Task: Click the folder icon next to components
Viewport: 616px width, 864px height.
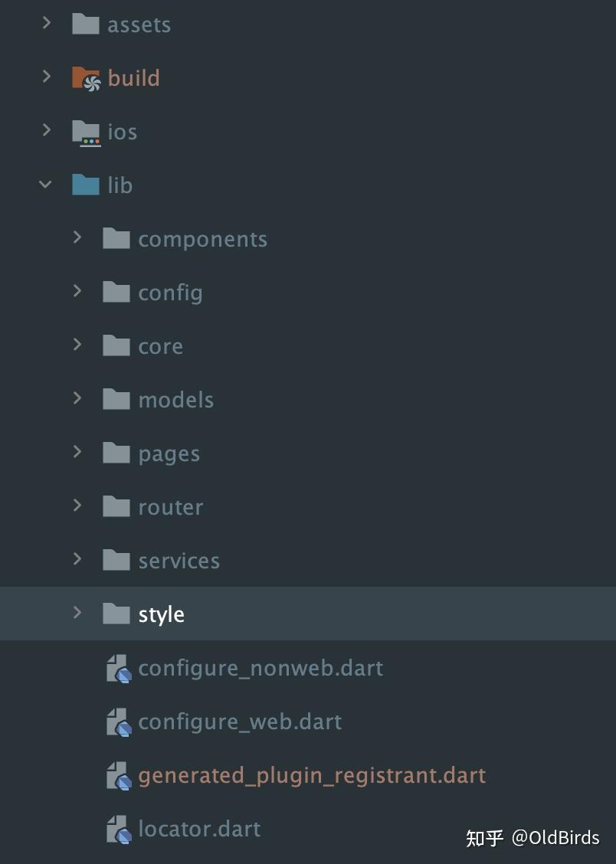Action: coord(116,238)
